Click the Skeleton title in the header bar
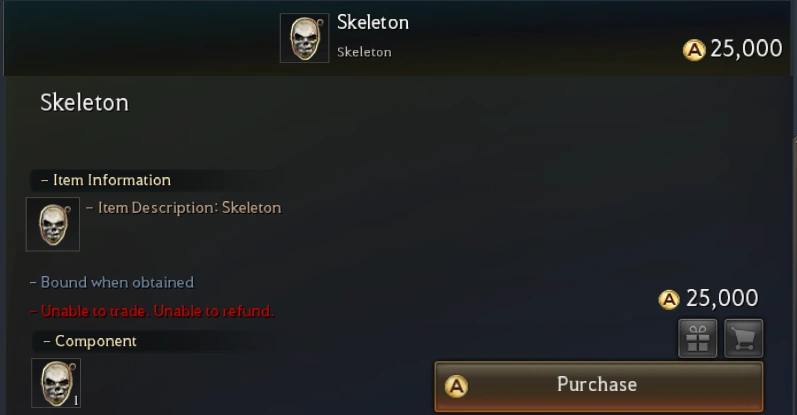The width and height of the screenshot is (797, 415). (373, 22)
